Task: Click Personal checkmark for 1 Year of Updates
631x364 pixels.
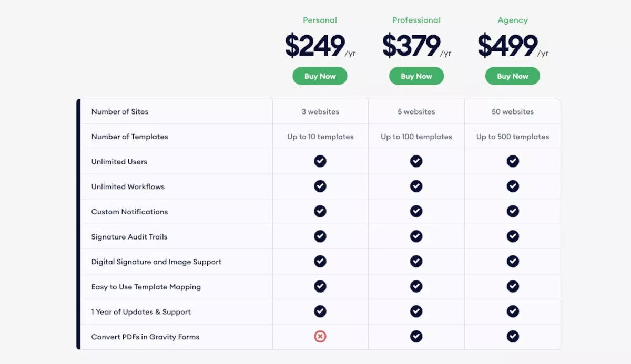Action: [x=320, y=311]
